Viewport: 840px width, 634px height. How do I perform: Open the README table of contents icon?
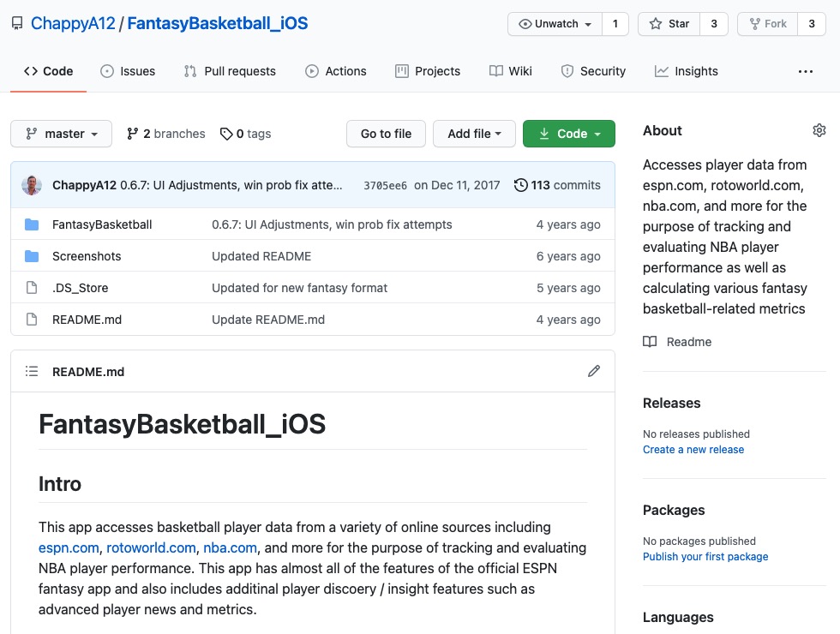point(32,371)
